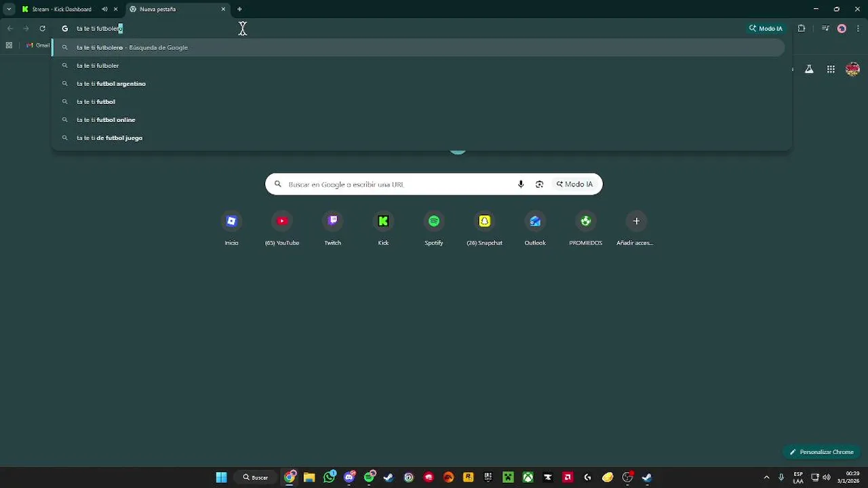Open the Spotify shortcut
This screenshot has height=488, width=868.
click(434, 228)
